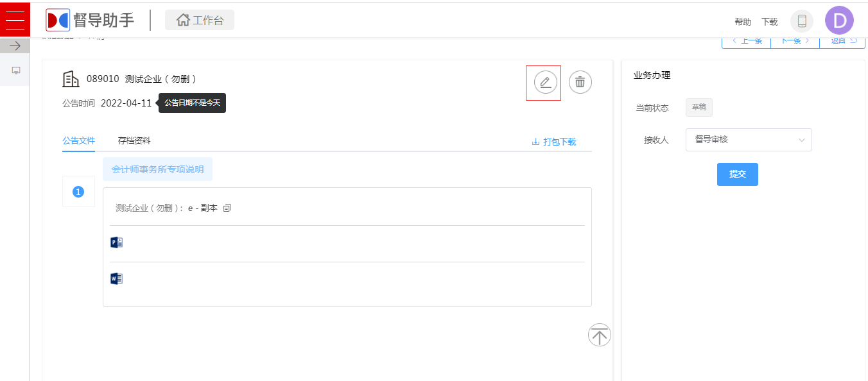The image size is (868, 381).
Task: Open the 接收人 督导审核 dropdown
Action: pyautogui.click(x=749, y=140)
